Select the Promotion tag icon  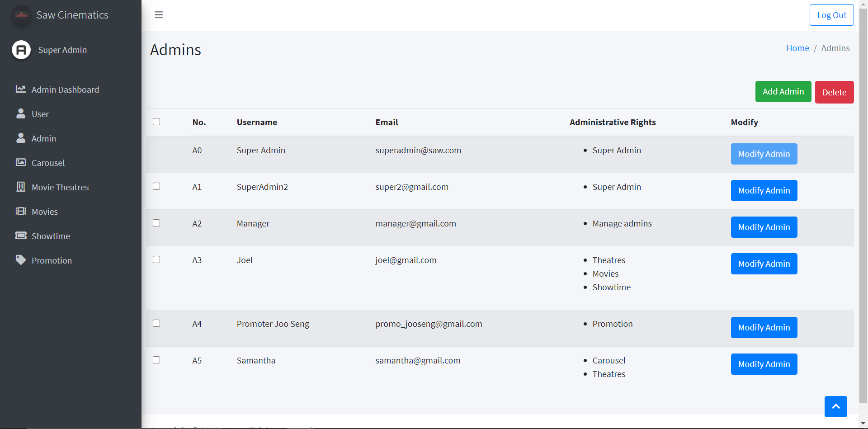click(21, 260)
